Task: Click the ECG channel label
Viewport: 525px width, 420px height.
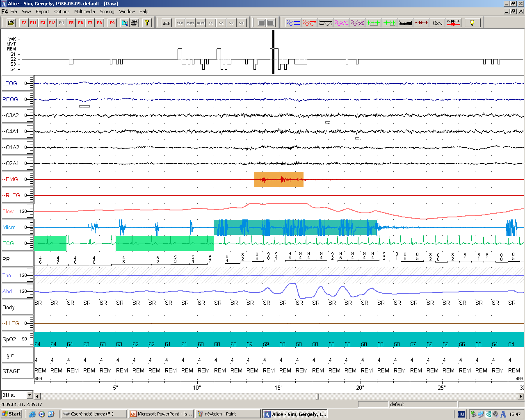Action: click(x=8, y=243)
